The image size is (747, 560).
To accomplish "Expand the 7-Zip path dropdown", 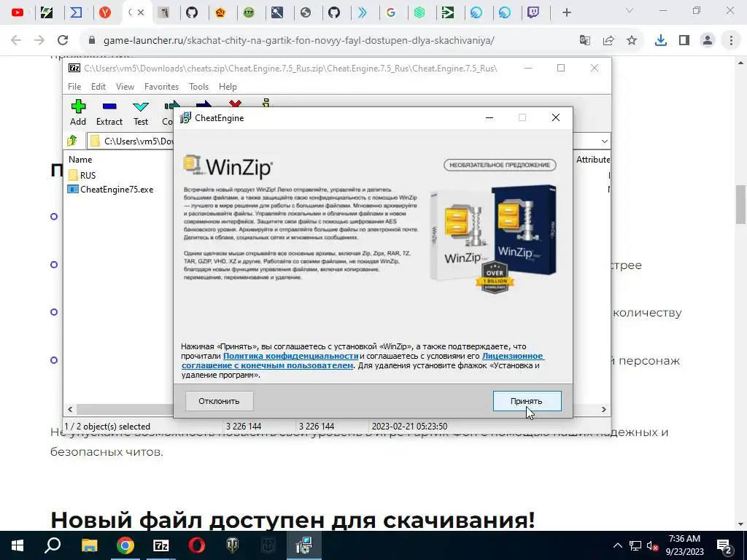I will (604, 141).
